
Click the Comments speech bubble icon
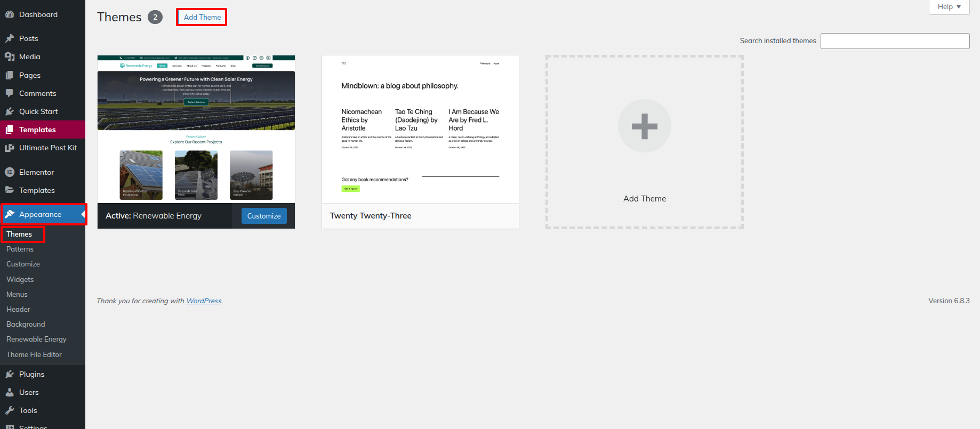10,93
